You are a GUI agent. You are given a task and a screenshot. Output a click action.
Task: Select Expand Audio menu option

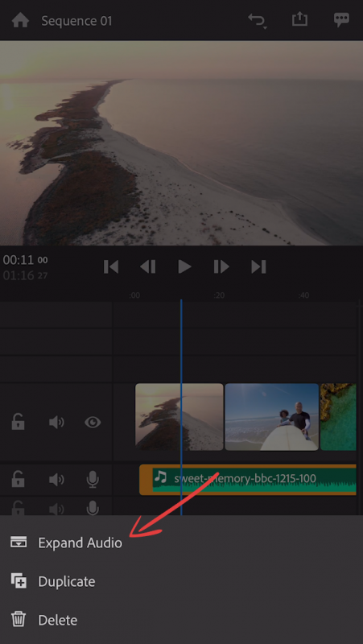(x=182, y=543)
